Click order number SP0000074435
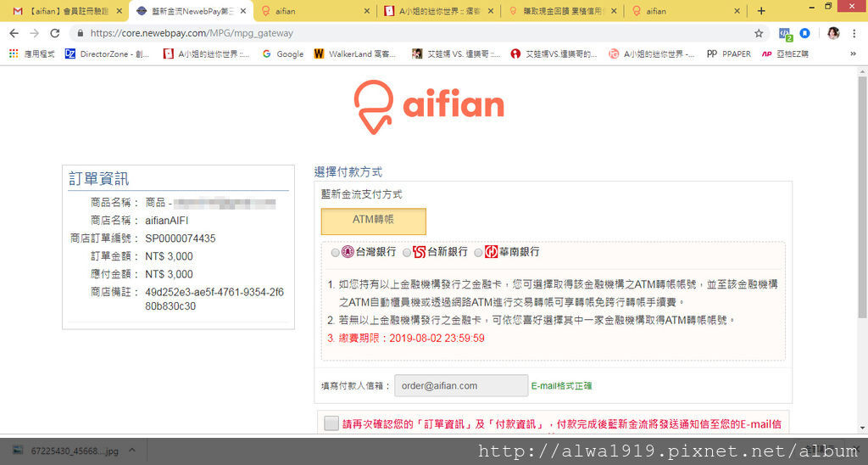The image size is (868, 465). coord(181,238)
